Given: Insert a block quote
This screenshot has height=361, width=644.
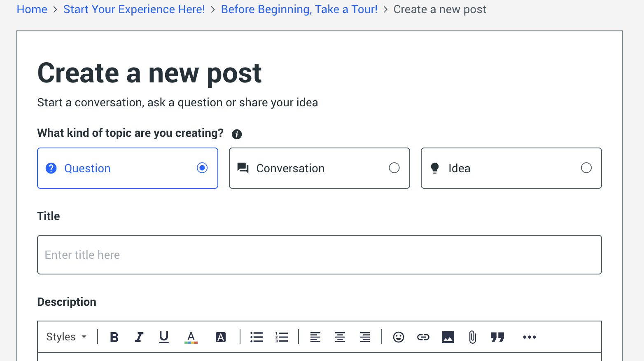Looking at the screenshot, I should (x=497, y=337).
